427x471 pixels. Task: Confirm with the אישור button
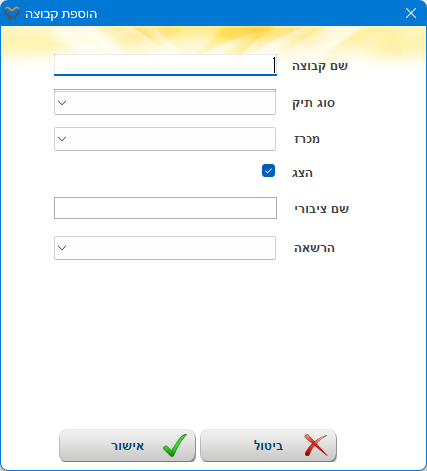127,445
